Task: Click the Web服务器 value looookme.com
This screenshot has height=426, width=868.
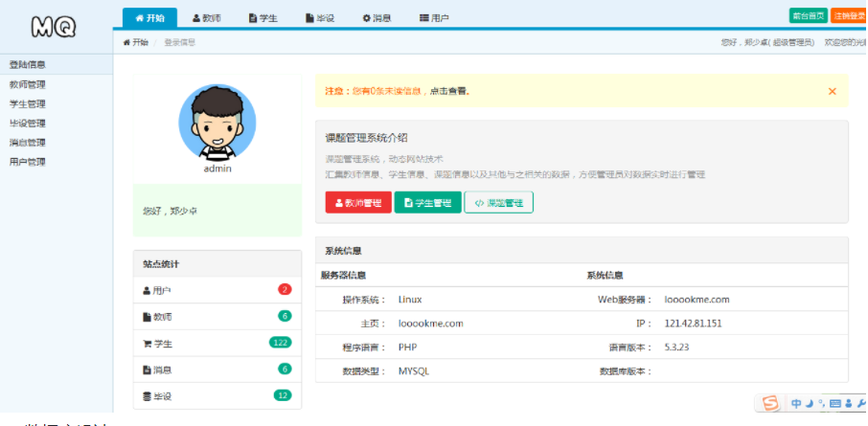Action: [x=697, y=300]
